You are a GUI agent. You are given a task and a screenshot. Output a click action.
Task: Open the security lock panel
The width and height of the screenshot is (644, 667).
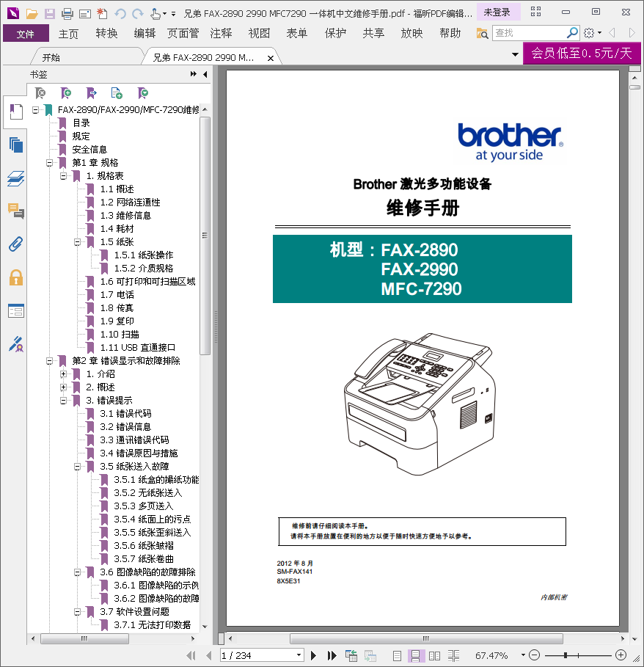tap(16, 277)
